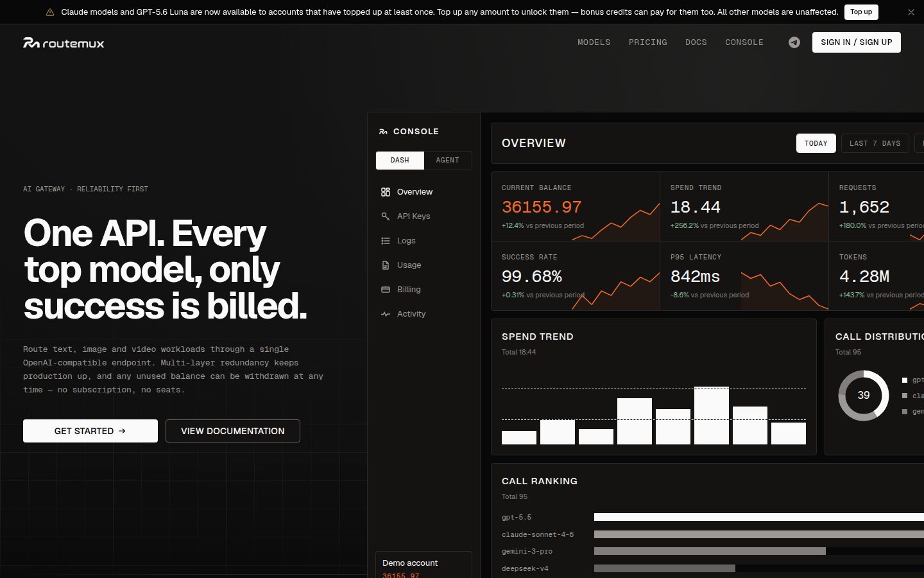Screen dimensions: 924x578
Task: Click the console logo icon in sidebar
Action: pos(383,132)
